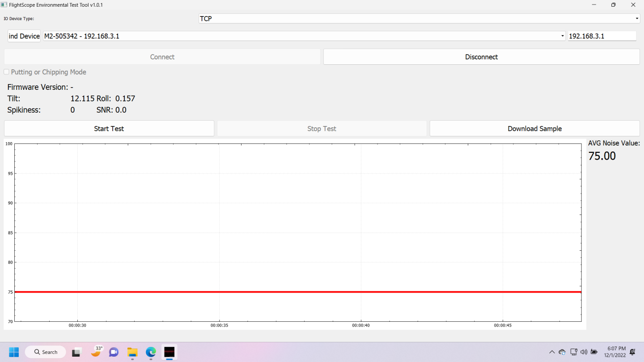Screen dimensions: 644x362
Task: Launch the Teams Chat taskbar icon
Action: pyautogui.click(x=114, y=352)
